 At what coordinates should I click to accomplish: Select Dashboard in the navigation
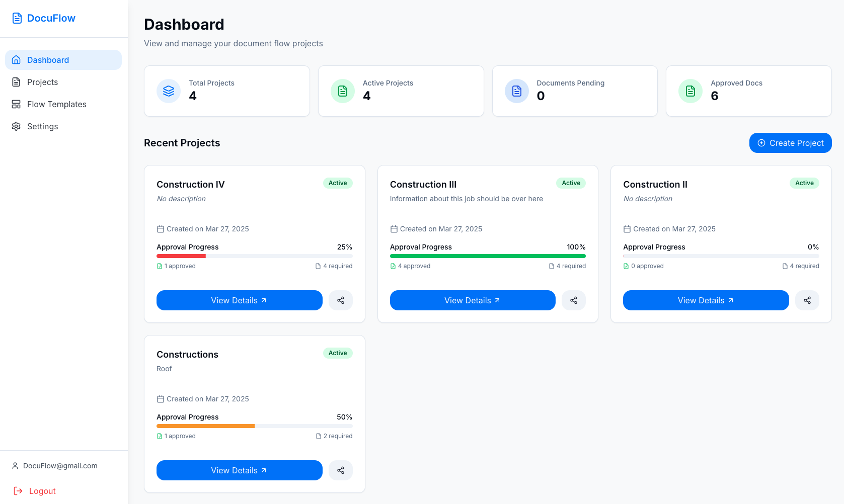48,60
